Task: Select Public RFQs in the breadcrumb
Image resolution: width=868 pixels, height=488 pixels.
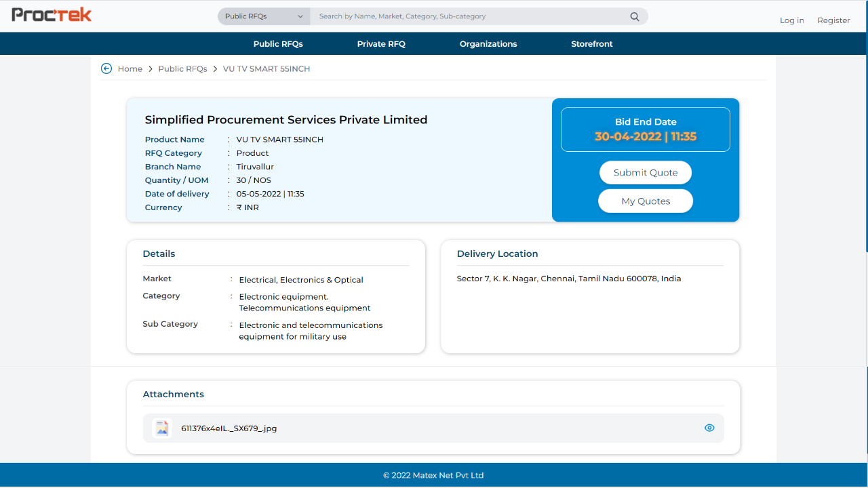Action: tap(182, 69)
